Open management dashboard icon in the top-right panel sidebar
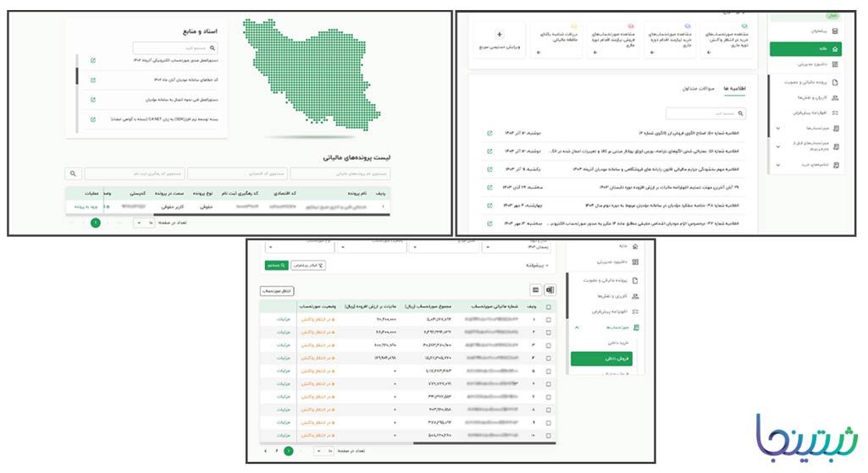The width and height of the screenshot is (868, 473). 835,64
